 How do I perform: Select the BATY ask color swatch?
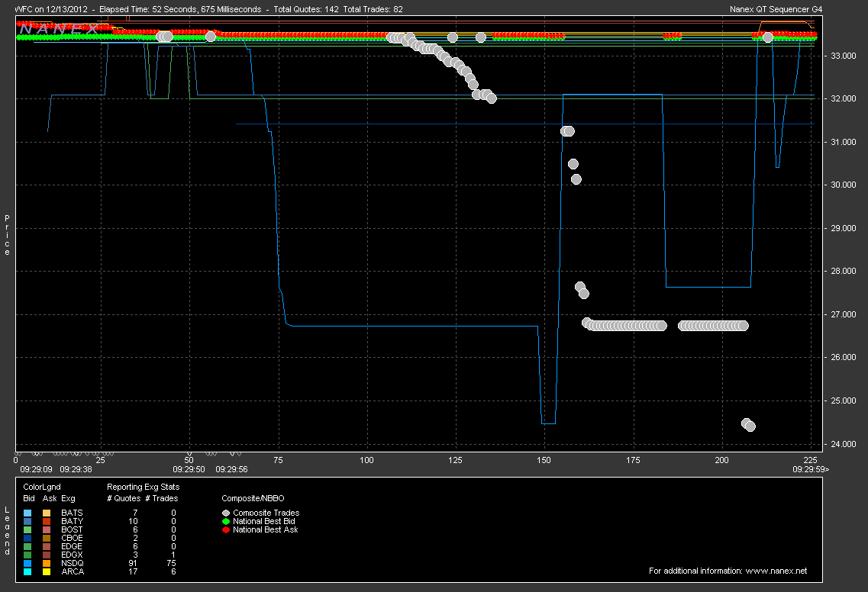tap(47, 521)
